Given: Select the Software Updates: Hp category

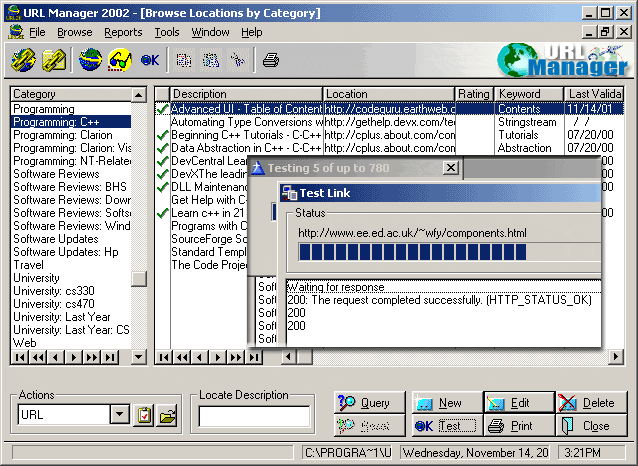Looking at the screenshot, I should tap(71, 252).
